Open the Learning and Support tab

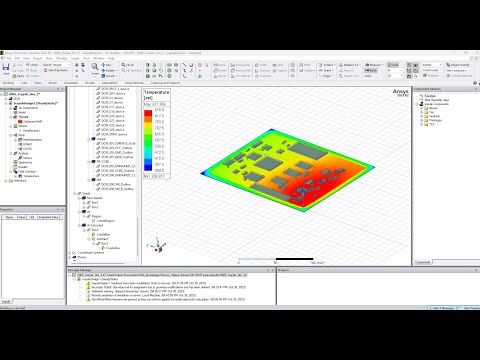[x=166, y=83]
